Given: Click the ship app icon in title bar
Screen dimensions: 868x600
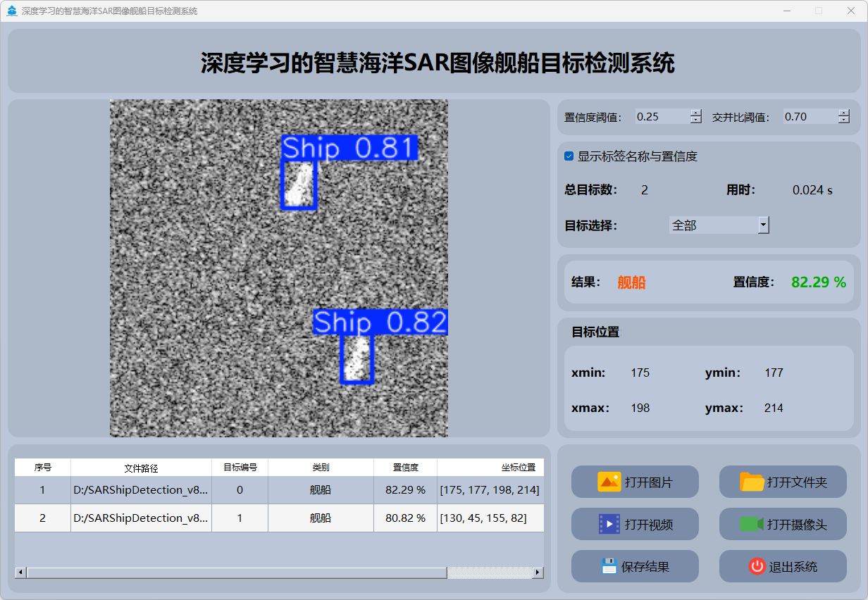Looking at the screenshot, I should (x=12, y=11).
